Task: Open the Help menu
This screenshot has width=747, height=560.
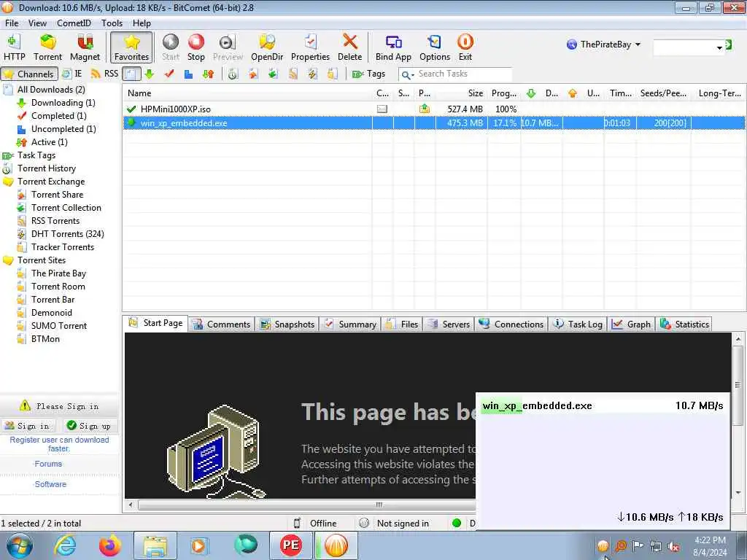Action: click(142, 23)
